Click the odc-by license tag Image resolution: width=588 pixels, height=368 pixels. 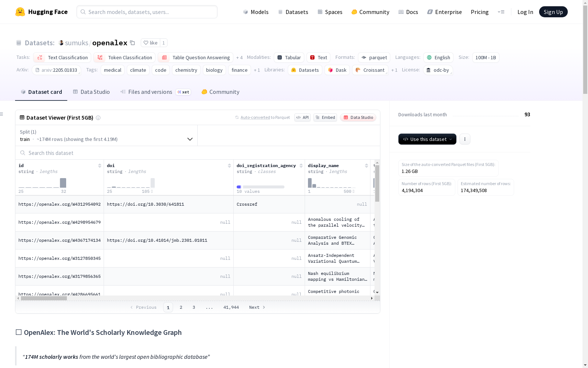(438, 70)
